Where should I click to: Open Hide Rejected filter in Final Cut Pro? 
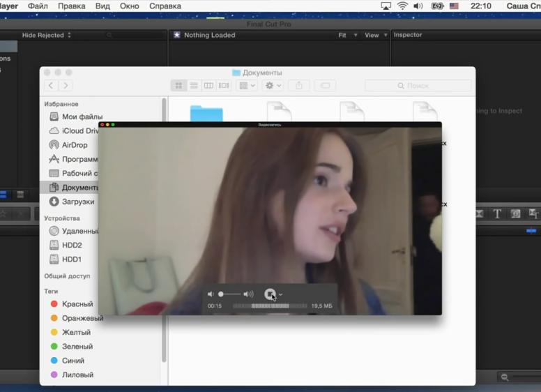click(x=46, y=35)
